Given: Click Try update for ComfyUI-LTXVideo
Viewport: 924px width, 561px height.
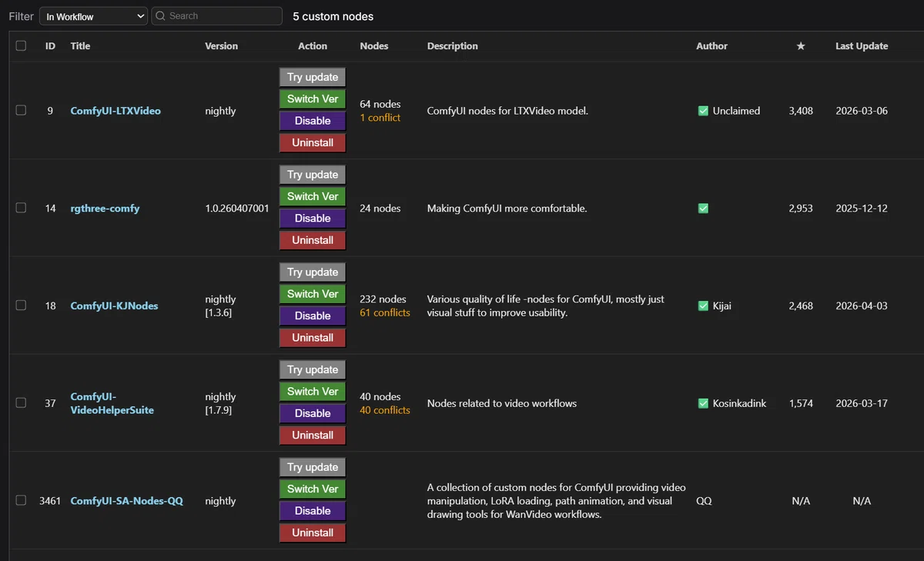Looking at the screenshot, I should 313,77.
